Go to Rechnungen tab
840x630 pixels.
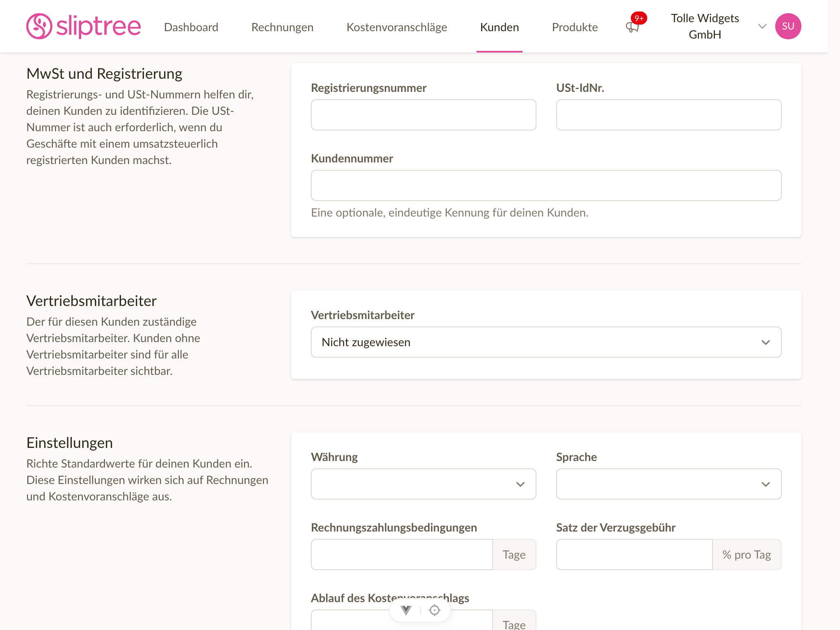(x=283, y=27)
